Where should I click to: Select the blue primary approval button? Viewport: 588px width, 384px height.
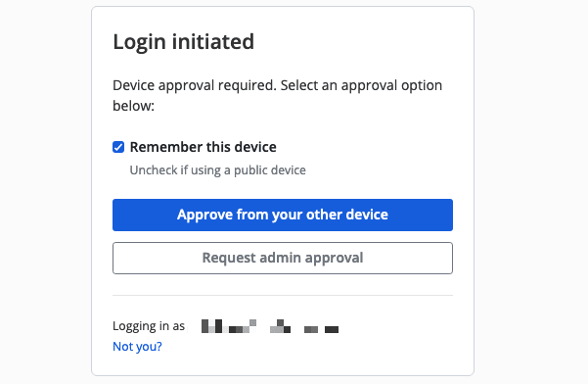pyautogui.click(x=283, y=215)
